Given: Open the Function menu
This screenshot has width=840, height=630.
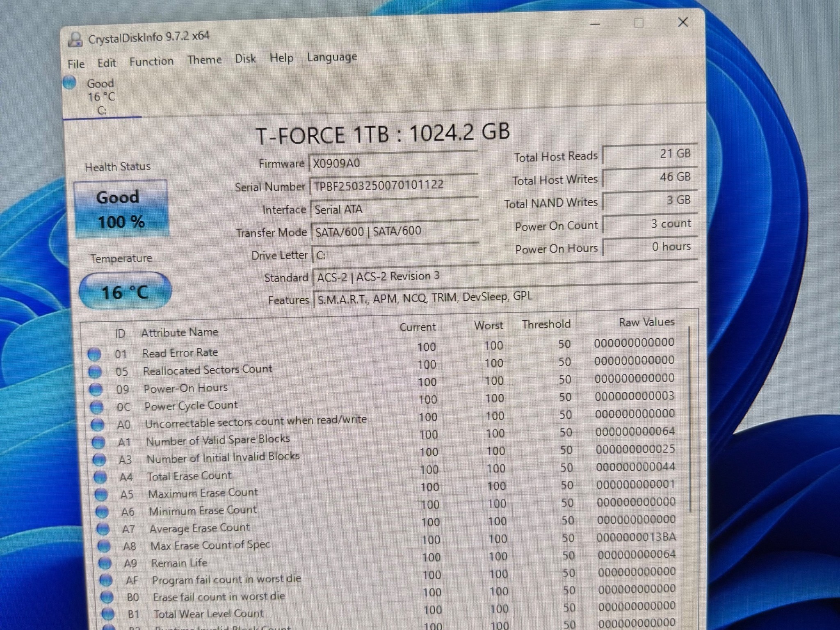Looking at the screenshot, I should [x=151, y=62].
